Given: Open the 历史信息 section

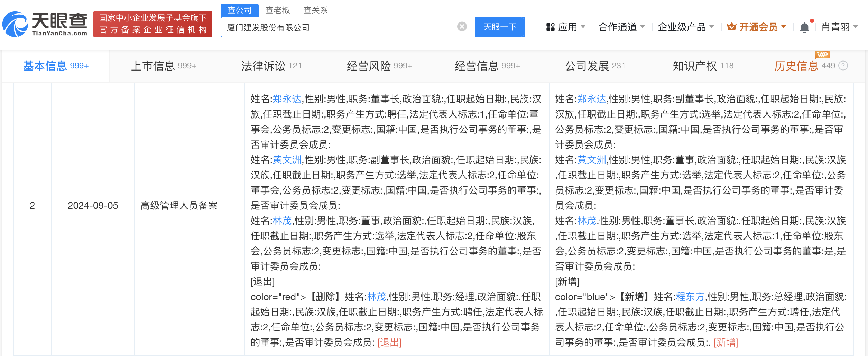Looking at the screenshot, I should (x=797, y=66).
